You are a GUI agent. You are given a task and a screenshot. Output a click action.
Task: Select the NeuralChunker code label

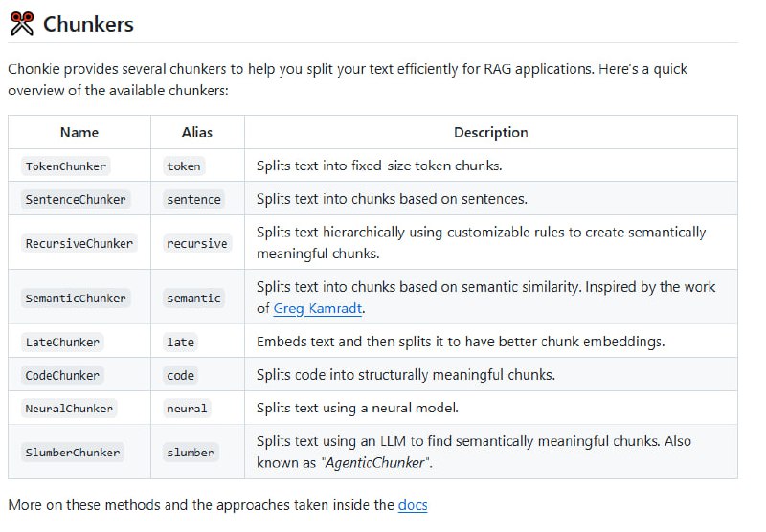coord(69,409)
